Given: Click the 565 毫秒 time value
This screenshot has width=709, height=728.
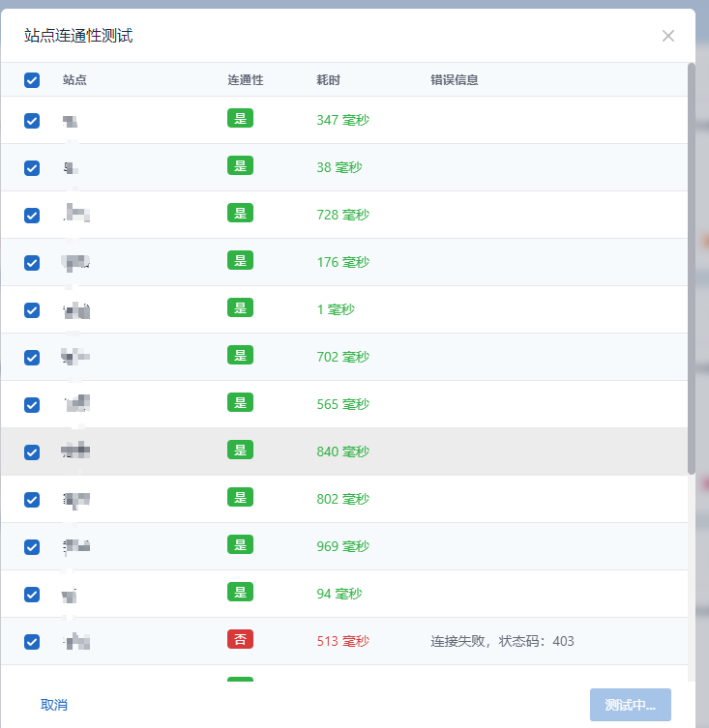Looking at the screenshot, I should click(342, 404).
